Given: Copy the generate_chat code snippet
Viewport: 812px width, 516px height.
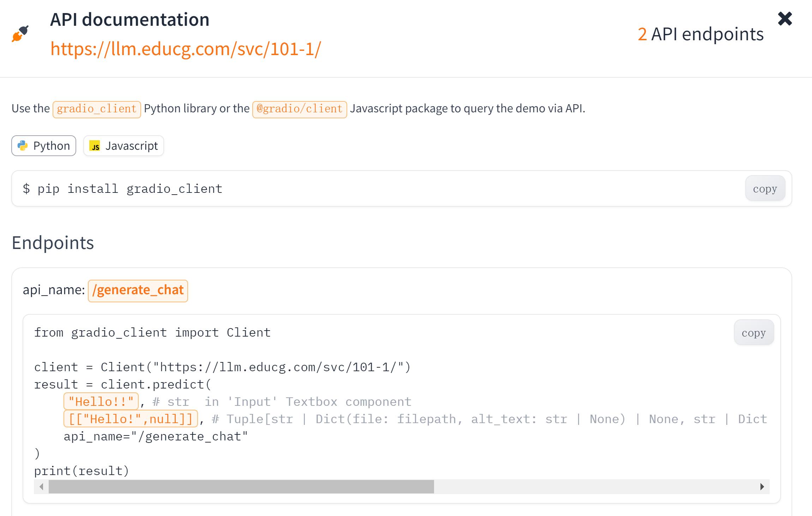Looking at the screenshot, I should coord(753,333).
